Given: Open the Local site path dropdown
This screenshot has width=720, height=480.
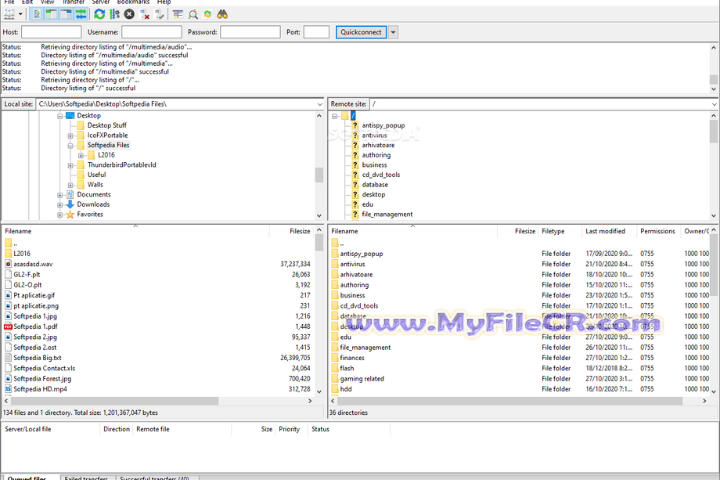Looking at the screenshot, I should click(320, 104).
